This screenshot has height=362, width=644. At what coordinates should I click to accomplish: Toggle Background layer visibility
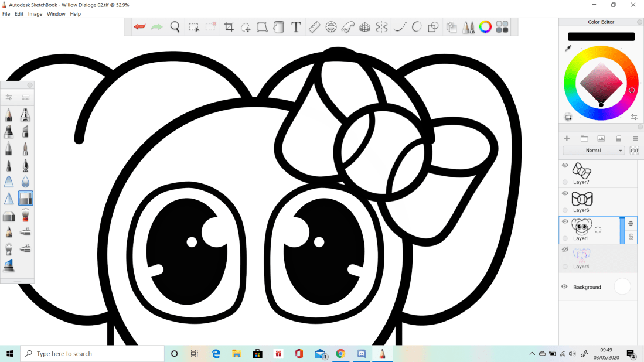pyautogui.click(x=564, y=286)
